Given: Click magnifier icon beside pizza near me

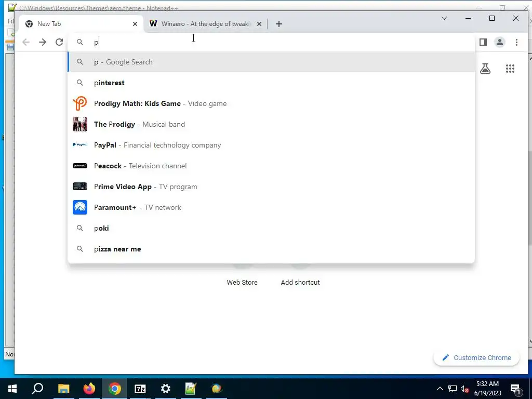Looking at the screenshot, I should 79,249.
